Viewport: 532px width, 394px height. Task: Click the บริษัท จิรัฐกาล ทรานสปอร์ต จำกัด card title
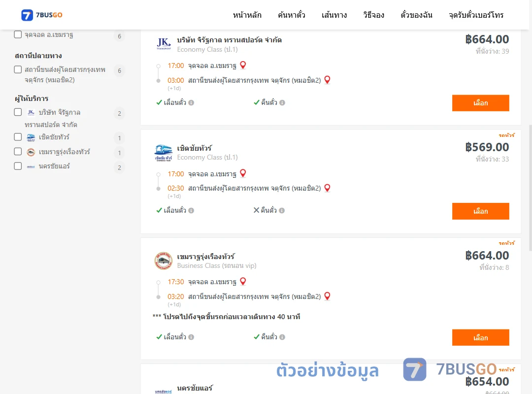pos(230,40)
